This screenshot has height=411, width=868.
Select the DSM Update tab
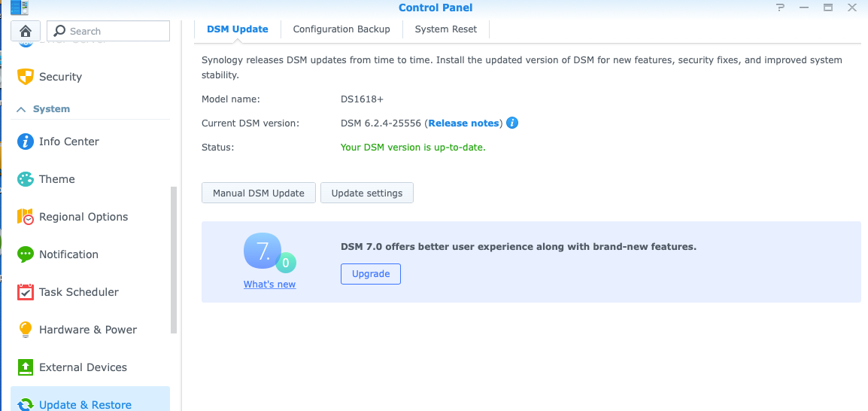[x=237, y=29]
